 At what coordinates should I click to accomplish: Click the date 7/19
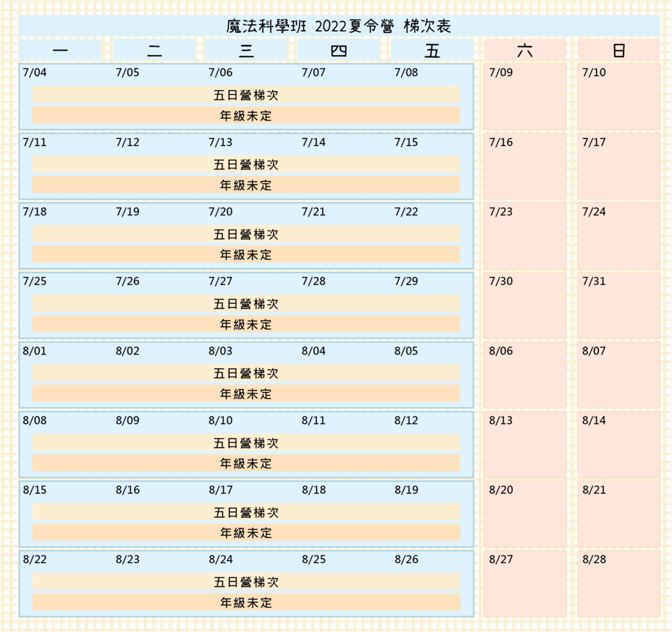pos(127,212)
